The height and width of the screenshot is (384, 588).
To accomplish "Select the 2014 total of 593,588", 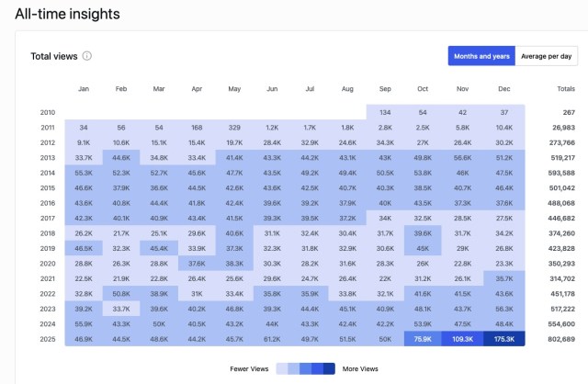I will coord(559,173).
